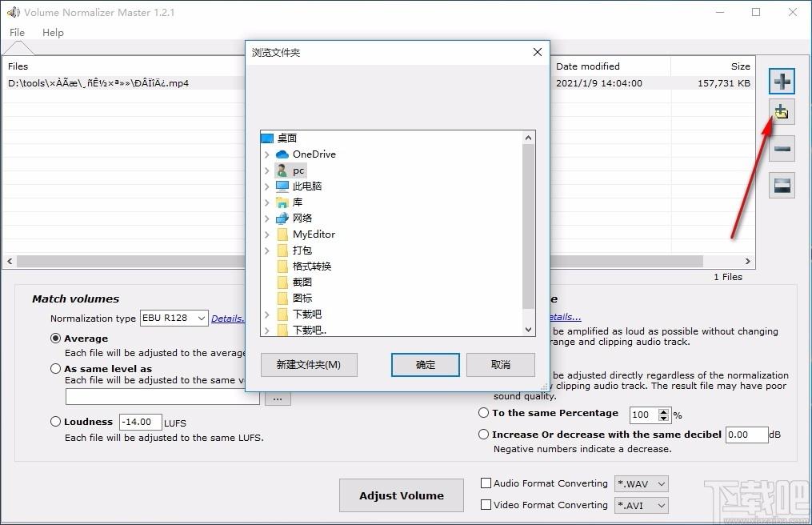The image size is (812, 525).
Task: Enable Video Format Converting checkbox
Action: 486,504
